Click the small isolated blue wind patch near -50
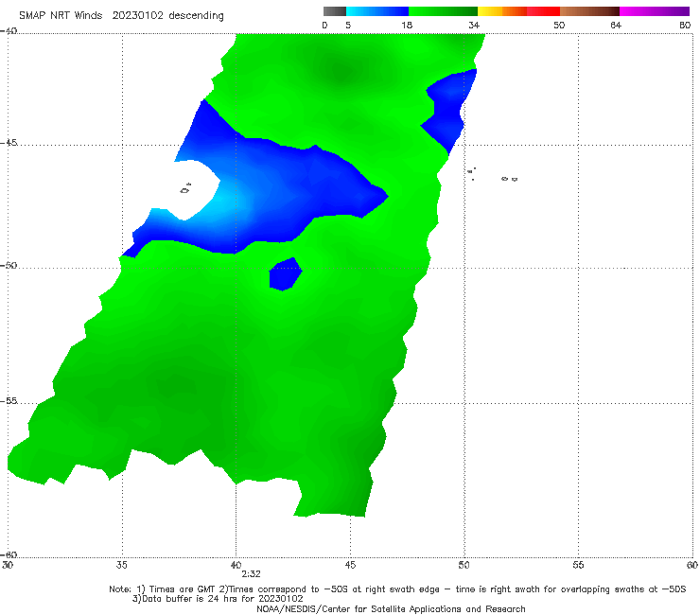This screenshot has width=700, height=615. click(x=286, y=274)
